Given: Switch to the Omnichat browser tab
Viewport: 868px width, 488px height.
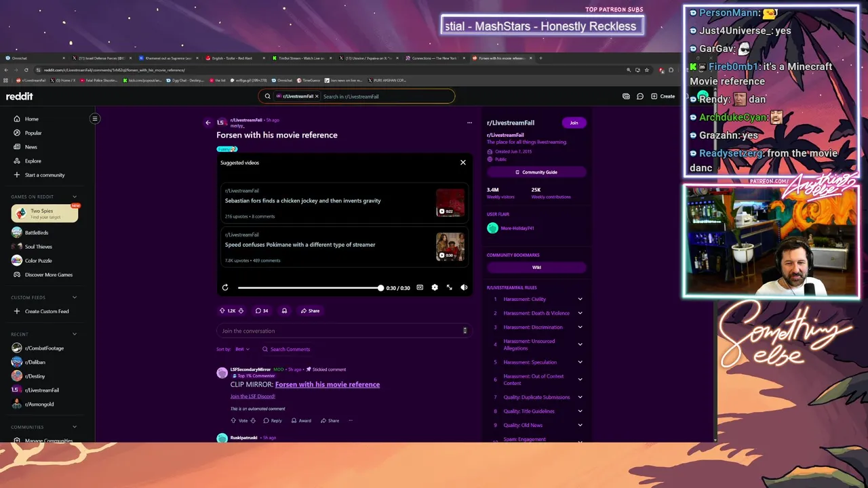Looking at the screenshot, I should (x=33, y=58).
